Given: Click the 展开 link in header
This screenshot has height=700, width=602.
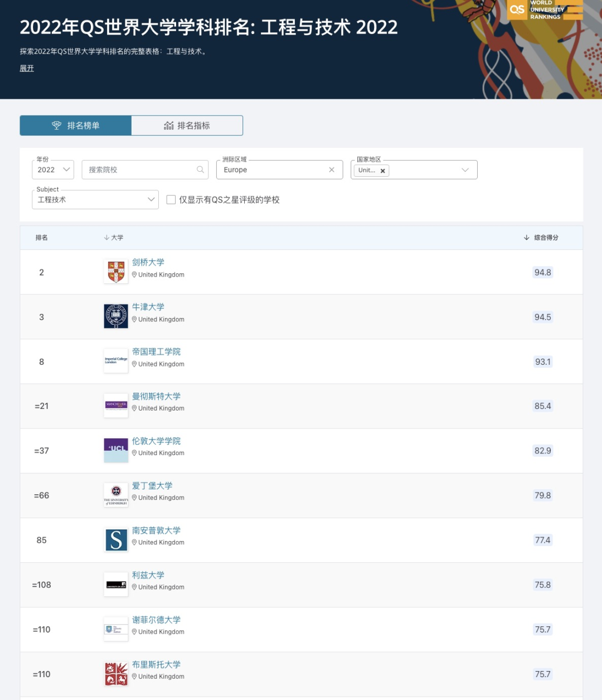Looking at the screenshot, I should click(27, 68).
